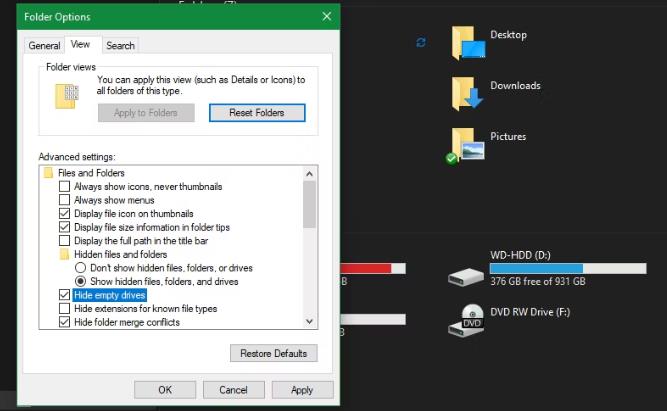Close the Folder Options dialog
This screenshot has height=411, width=667.
coord(327,17)
